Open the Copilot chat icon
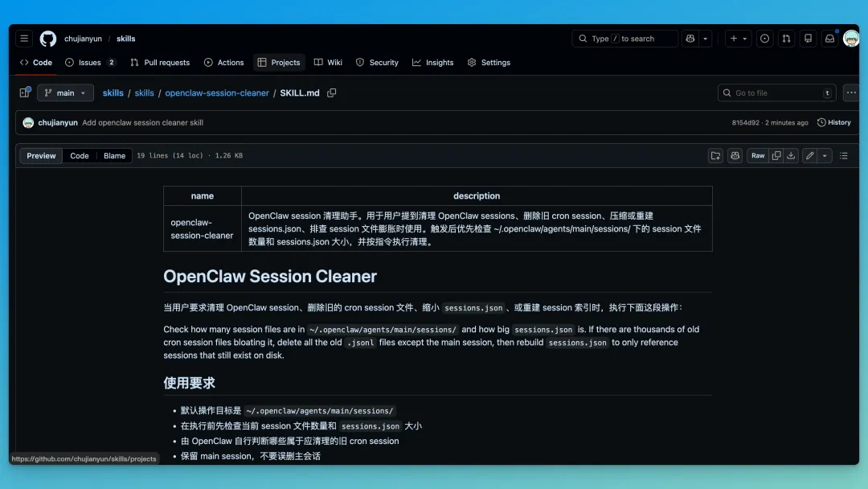This screenshot has height=489, width=868. [690, 39]
